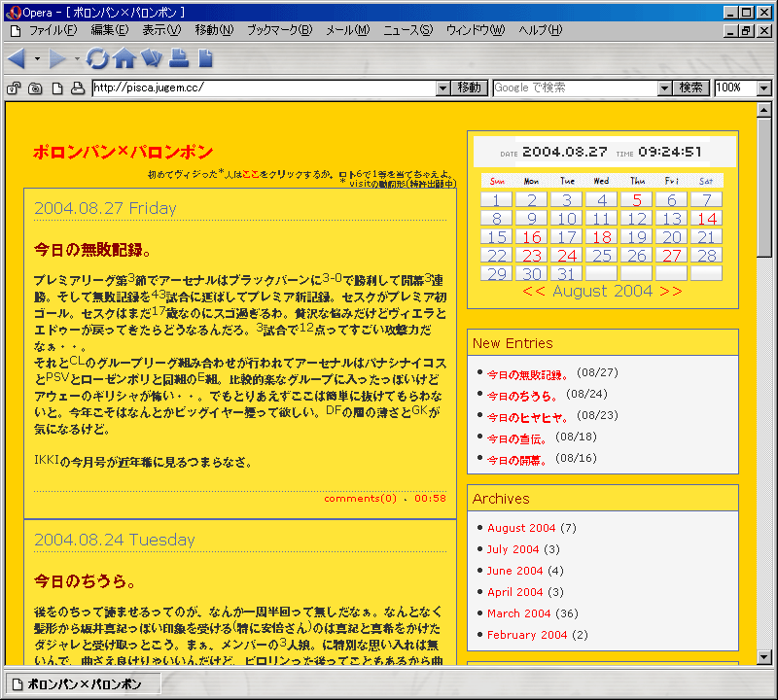Viewport: 778px width, 700px height.
Task: Open new entry 今日のちうら。 (08/24)
Action: click(x=522, y=396)
